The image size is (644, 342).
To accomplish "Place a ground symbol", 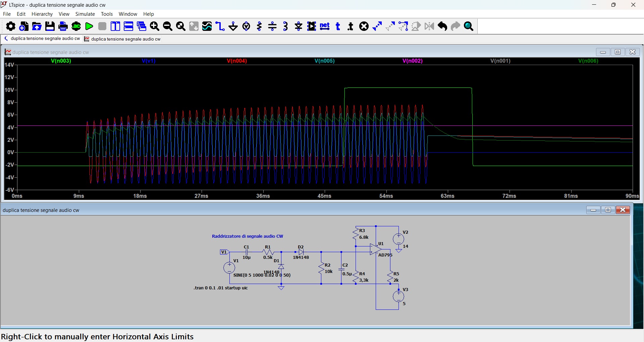I will (x=233, y=26).
